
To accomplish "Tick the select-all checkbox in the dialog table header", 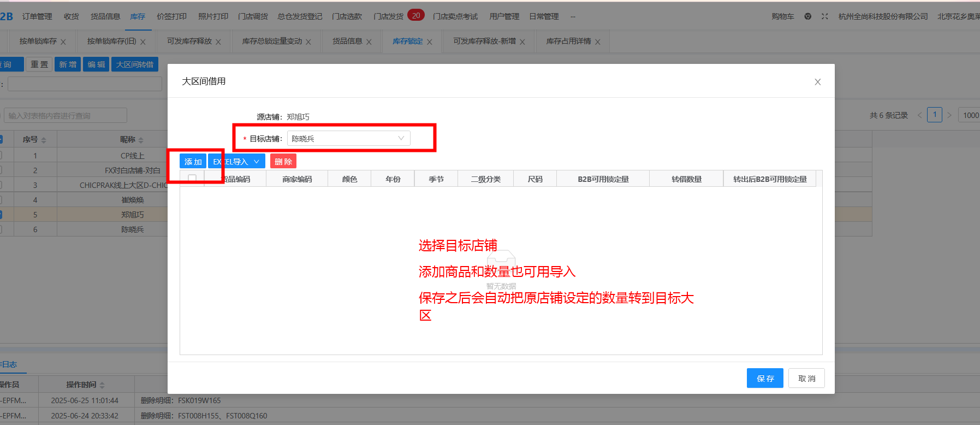I will pyautogui.click(x=192, y=179).
